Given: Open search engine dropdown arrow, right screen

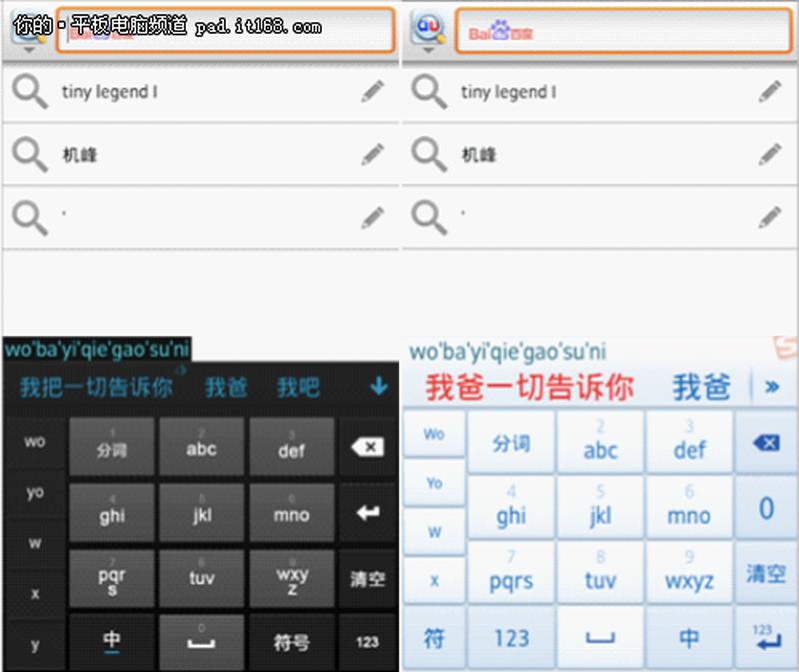Looking at the screenshot, I should click(x=428, y=50).
